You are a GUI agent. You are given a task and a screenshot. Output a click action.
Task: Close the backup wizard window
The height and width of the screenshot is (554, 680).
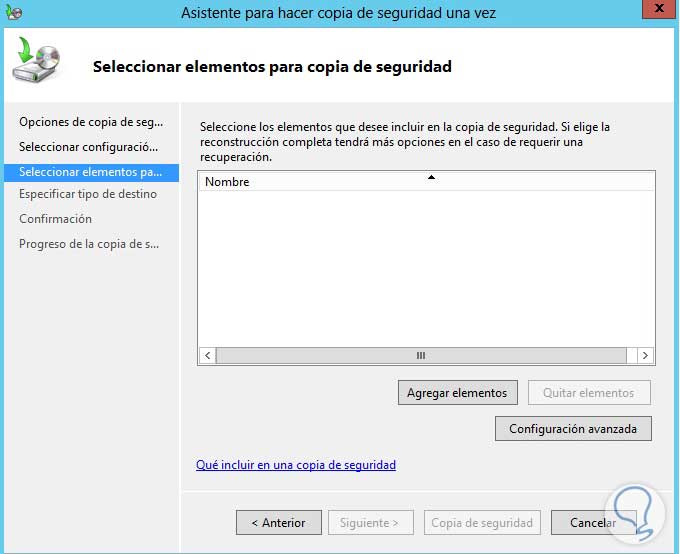pyautogui.click(x=658, y=8)
